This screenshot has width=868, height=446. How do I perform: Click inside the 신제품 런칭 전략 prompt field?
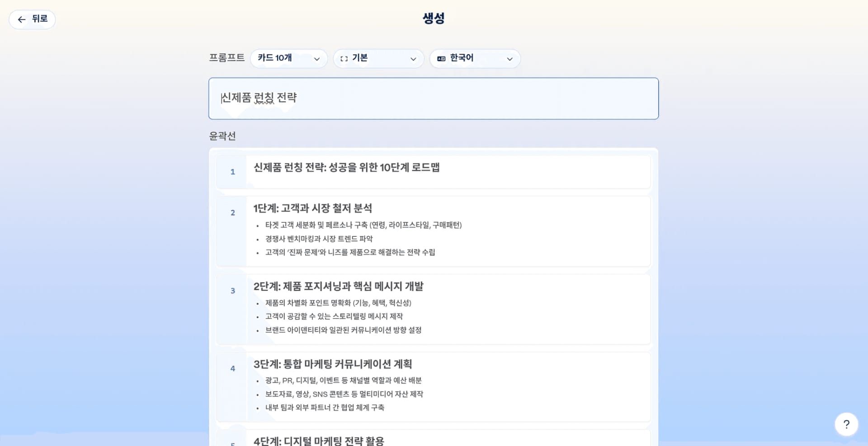point(434,98)
